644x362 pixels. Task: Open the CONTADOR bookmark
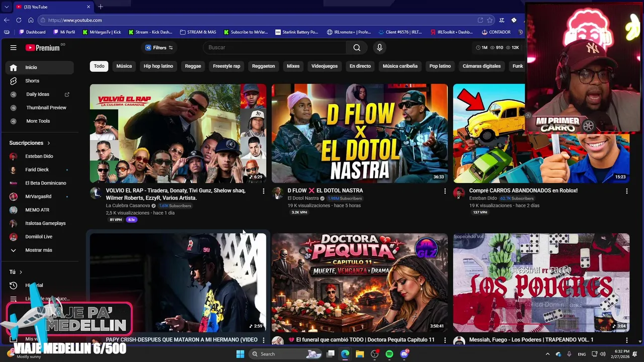point(496,32)
